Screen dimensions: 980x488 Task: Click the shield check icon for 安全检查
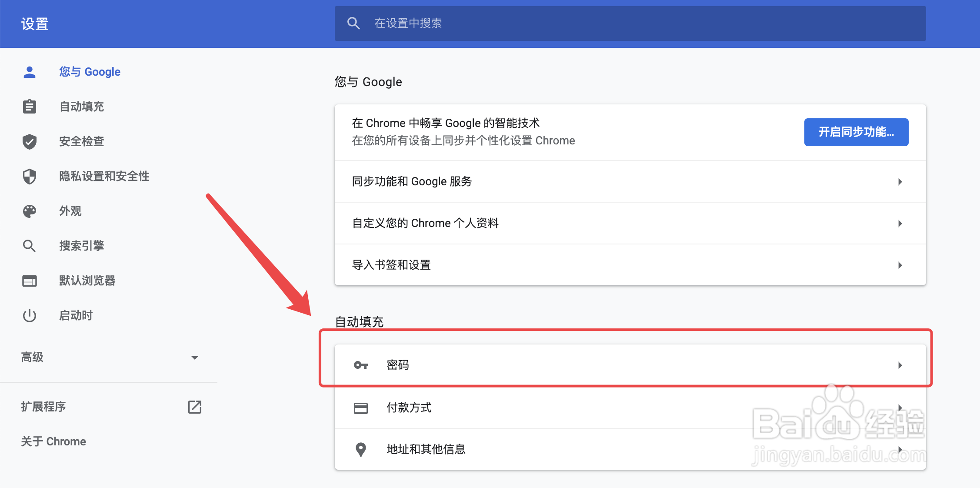pos(30,141)
